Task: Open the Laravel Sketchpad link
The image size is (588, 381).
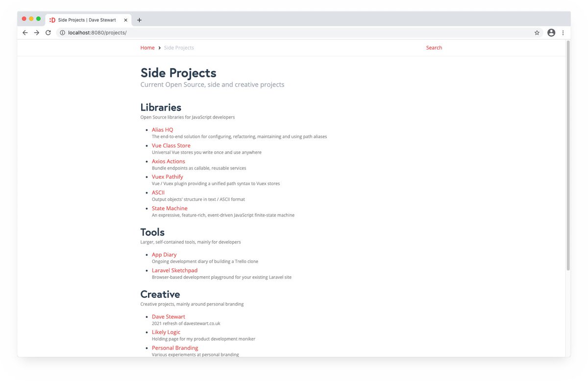Action: [175, 270]
